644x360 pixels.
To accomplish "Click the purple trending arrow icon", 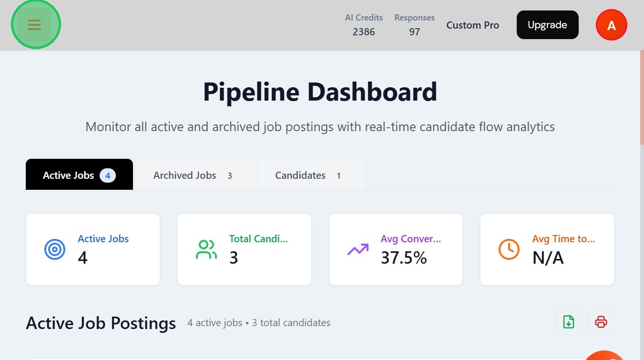I will 358,249.
